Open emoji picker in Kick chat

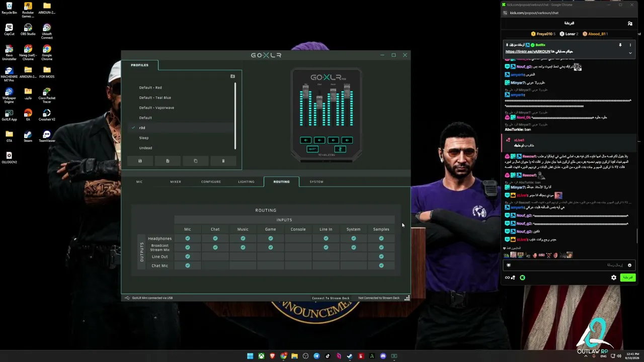click(x=629, y=265)
